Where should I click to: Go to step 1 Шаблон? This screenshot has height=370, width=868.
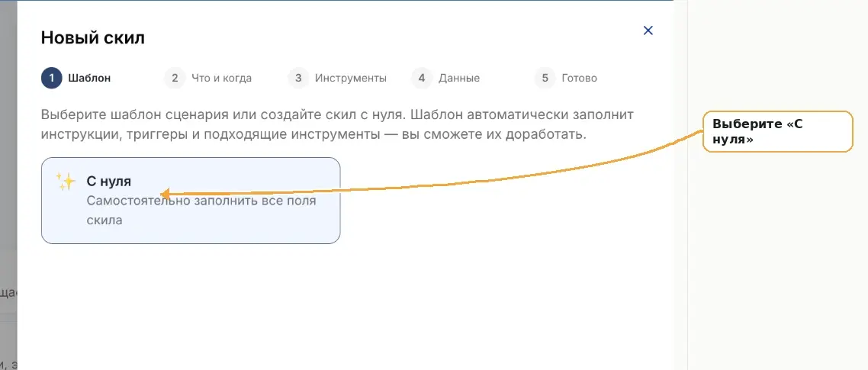coord(76,78)
